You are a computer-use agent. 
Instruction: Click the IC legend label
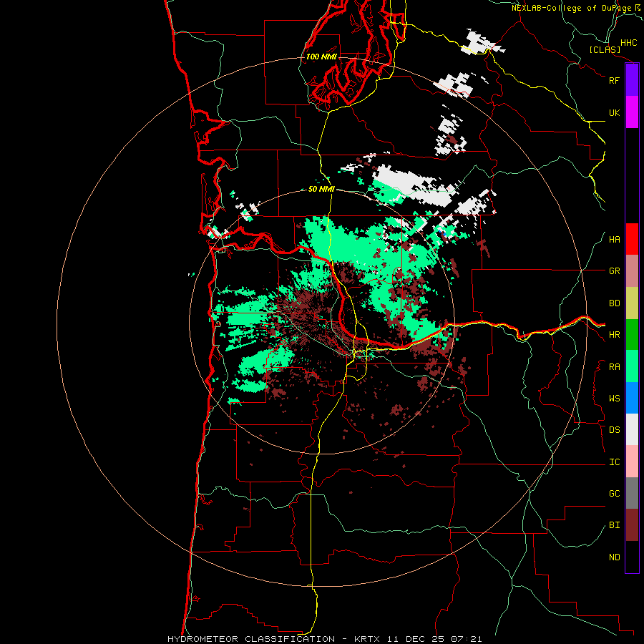(614, 462)
